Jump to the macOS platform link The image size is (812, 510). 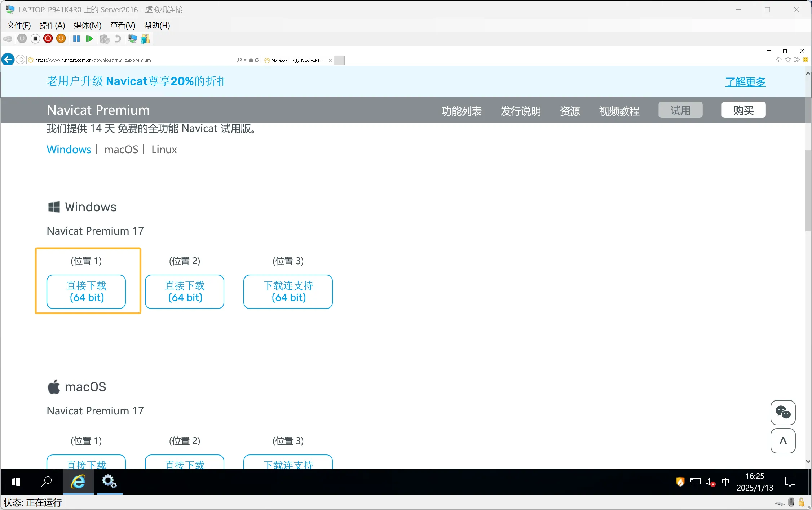click(121, 149)
